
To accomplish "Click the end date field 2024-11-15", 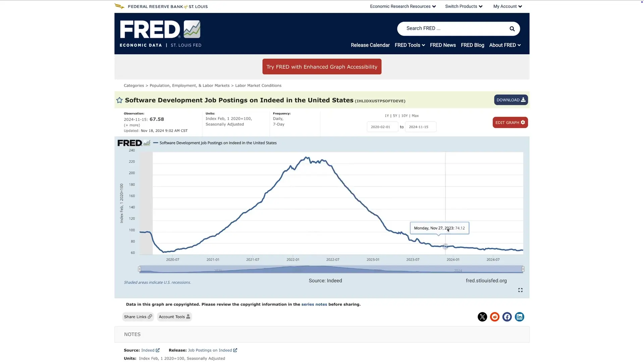I will click(421, 127).
